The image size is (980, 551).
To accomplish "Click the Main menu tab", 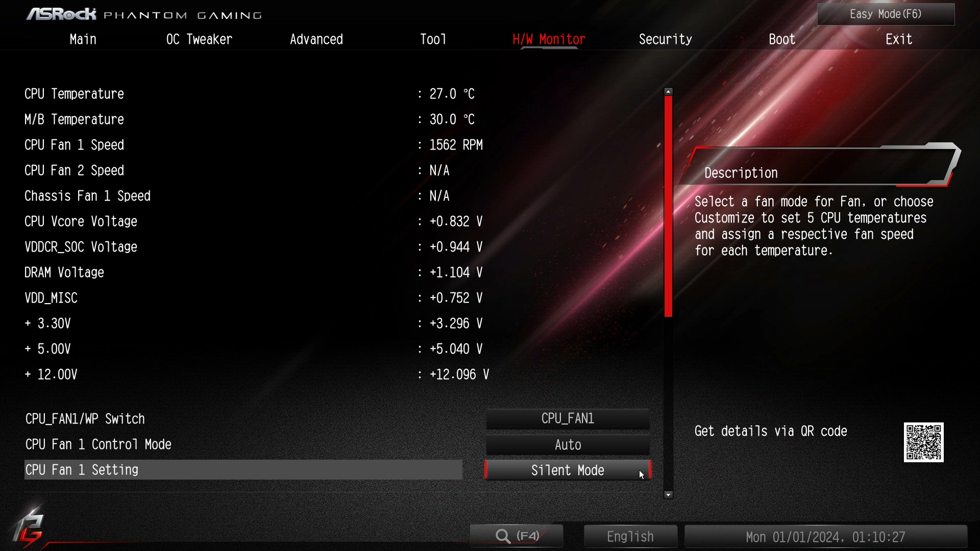I will pyautogui.click(x=82, y=39).
